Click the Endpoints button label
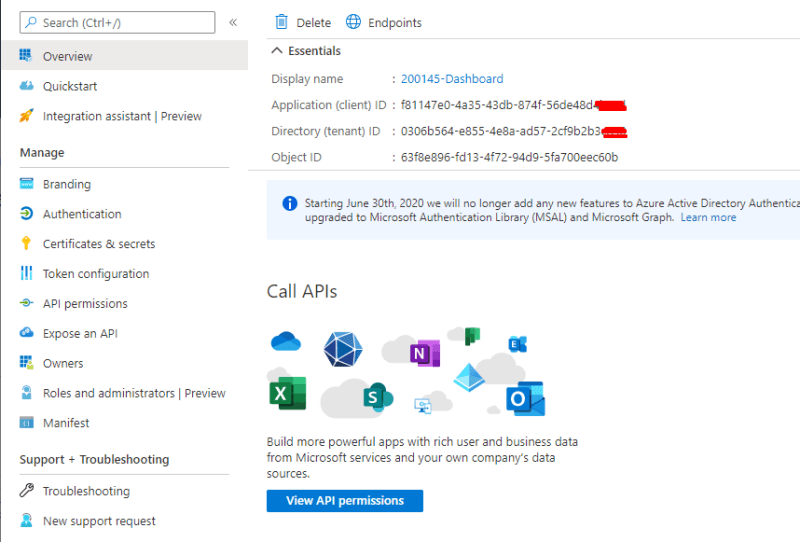Screen dimensions: 800x542 pyautogui.click(x=395, y=22)
